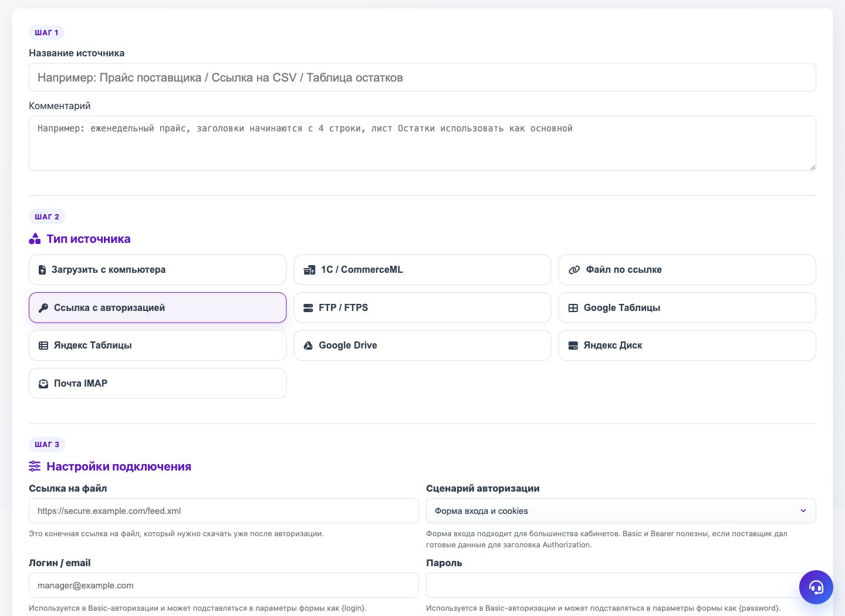Click the Настройки подключения heading
845x616 pixels.
coord(119,466)
